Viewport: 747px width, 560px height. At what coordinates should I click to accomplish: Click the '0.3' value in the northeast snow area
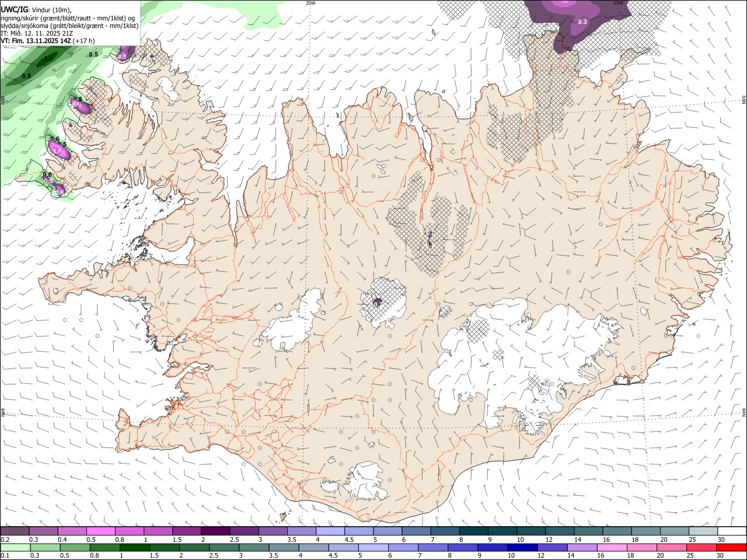coord(582,22)
